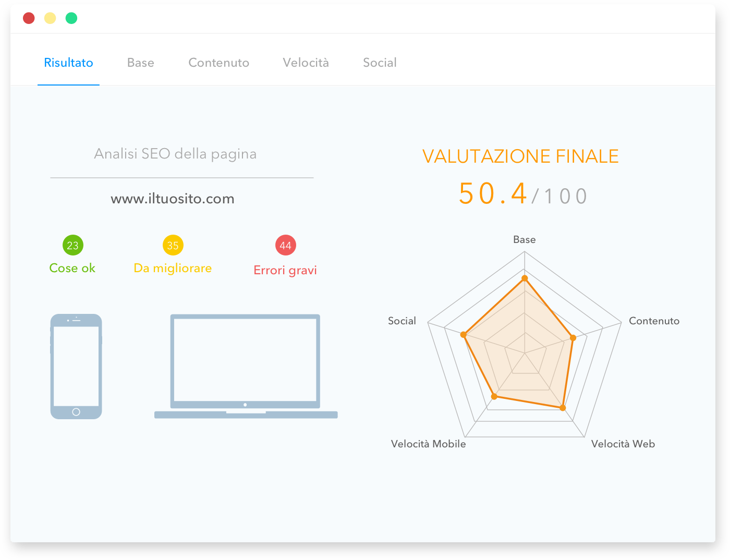Go to the Velocità tab
730x560 pixels.
coord(306,63)
